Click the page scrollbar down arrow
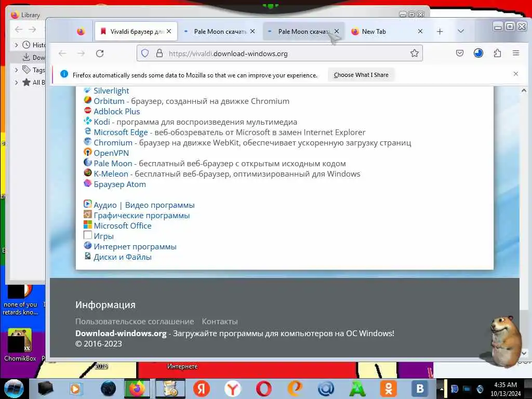 tap(524, 353)
